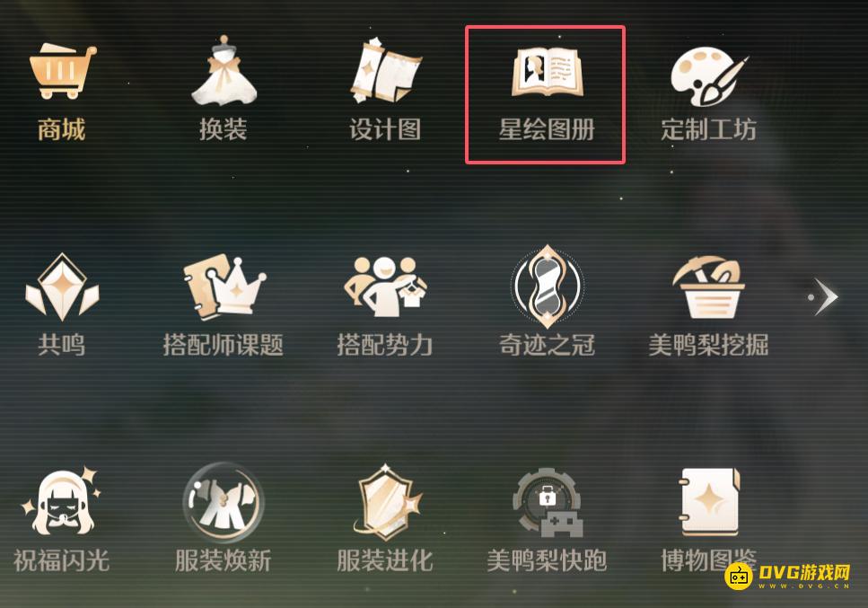This screenshot has width=868, height=608.
Task: Open the 搭配势力 group icon
Action: click(385, 286)
